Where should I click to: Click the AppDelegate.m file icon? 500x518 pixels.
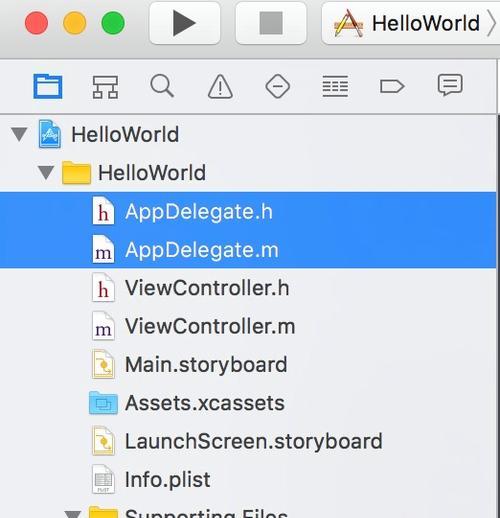pos(103,249)
